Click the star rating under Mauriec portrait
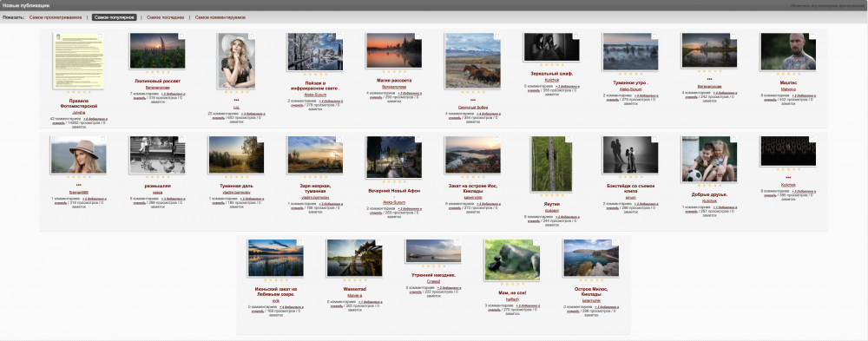 [788, 74]
